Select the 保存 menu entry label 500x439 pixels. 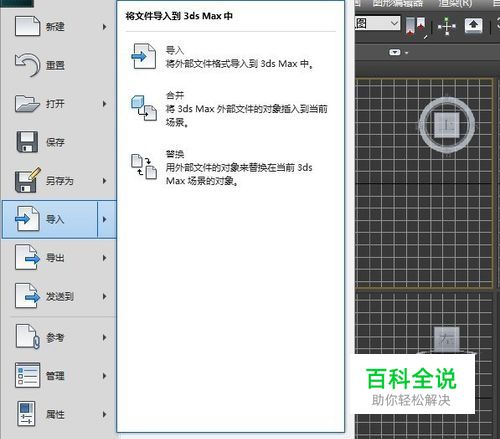point(55,142)
